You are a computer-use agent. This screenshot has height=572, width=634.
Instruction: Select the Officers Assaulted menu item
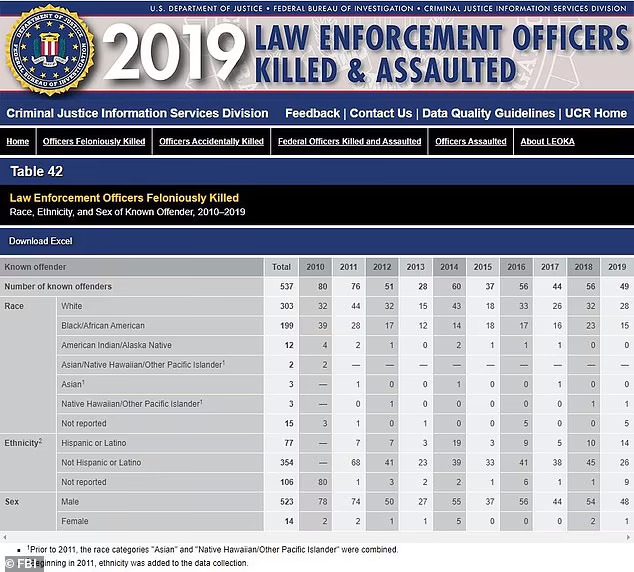tap(471, 141)
